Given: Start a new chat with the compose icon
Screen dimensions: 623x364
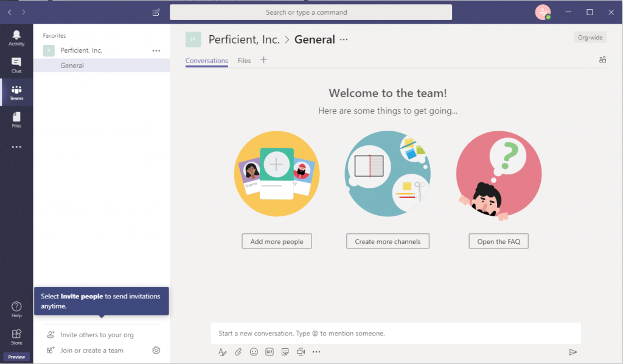Looking at the screenshot, I should (x=156, y=12).
